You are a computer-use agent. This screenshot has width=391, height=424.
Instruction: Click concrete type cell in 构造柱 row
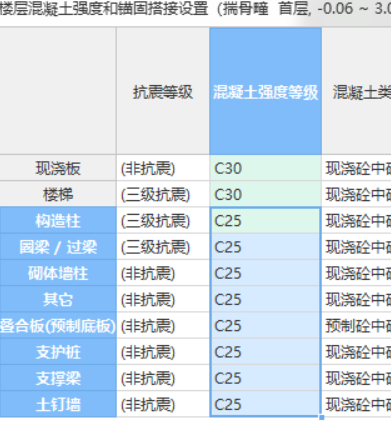click(x=357, y=221)
